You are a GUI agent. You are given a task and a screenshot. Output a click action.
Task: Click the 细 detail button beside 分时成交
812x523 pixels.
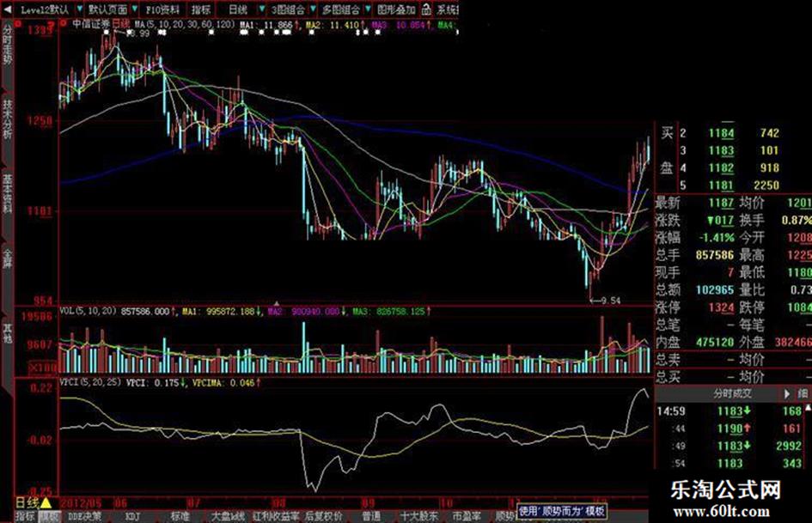point(803,393)
